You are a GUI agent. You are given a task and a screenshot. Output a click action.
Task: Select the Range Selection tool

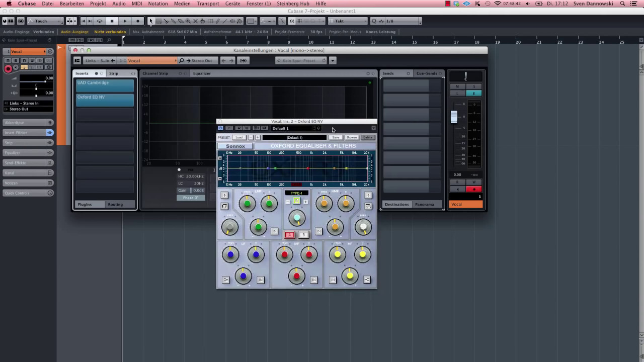coord(158,21)
